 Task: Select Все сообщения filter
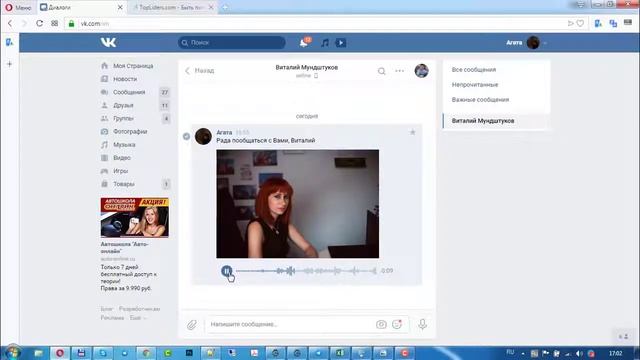click(474, 70)
